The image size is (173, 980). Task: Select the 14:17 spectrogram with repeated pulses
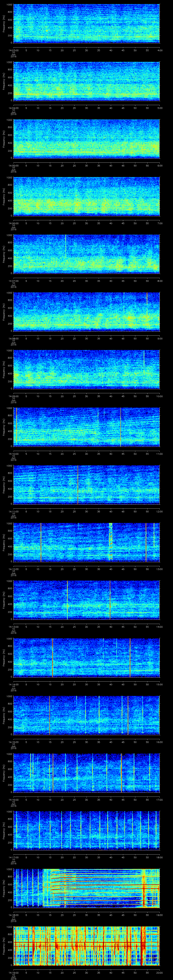click(x=86, y=831)
